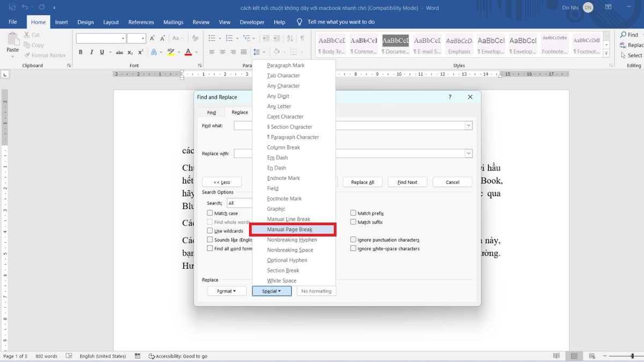This screenshot has width=644, height=362.
Task: Open the Find tool in the Editing group
Action: coord(630,35)
